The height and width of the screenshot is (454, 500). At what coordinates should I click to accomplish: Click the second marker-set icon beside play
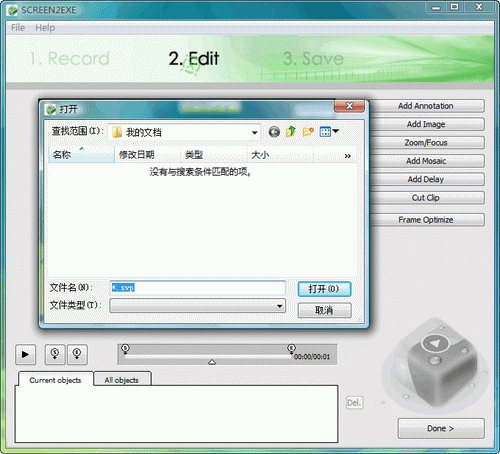click(77, 354)
